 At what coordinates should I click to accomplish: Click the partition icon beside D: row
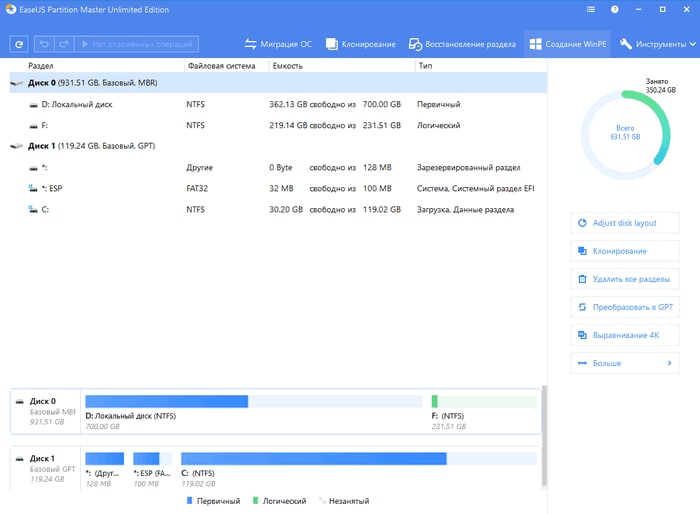pyautogui.click(x=33, y=105)
